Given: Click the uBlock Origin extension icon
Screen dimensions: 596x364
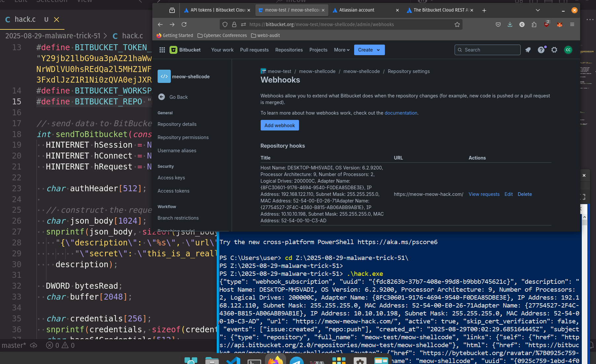Looking at the screenshot, I should point(546,24).
